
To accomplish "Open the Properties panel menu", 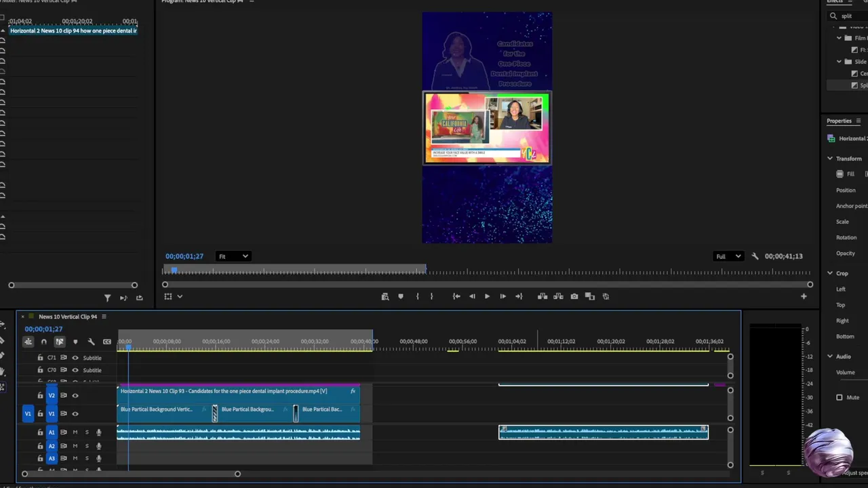I will coord(859,121).
